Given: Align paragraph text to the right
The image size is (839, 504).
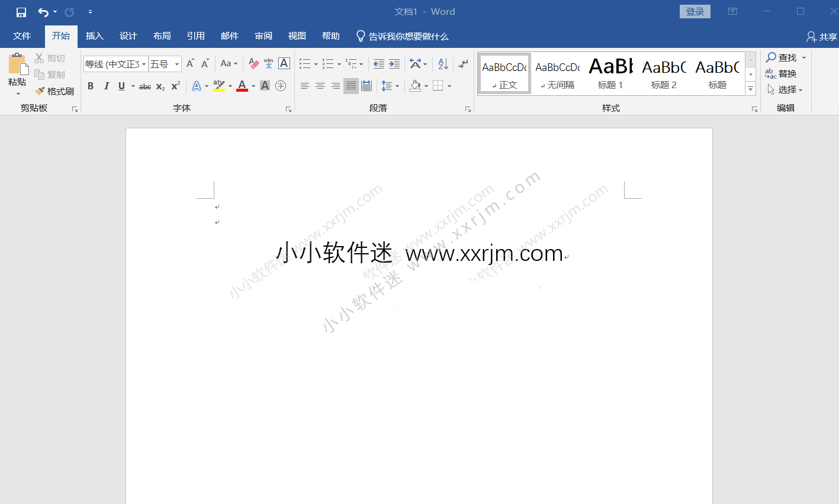Looking at the screenshot, I should [x=336, y=86].
